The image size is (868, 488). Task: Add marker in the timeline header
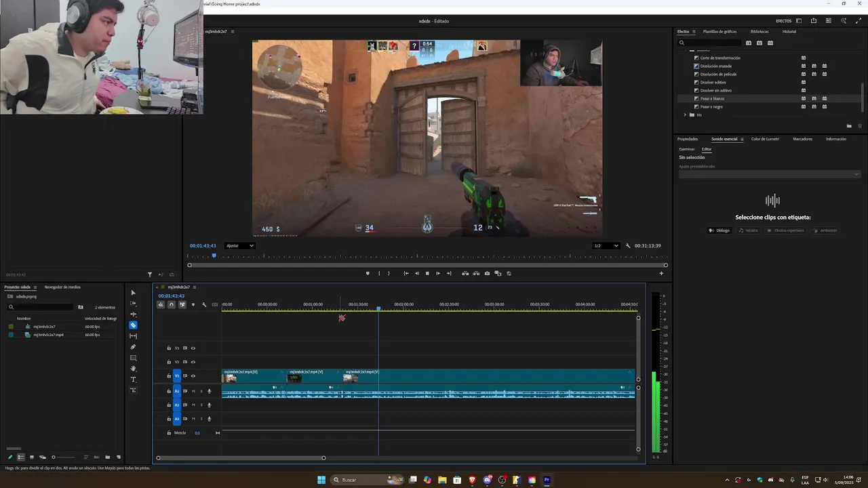[x=193, y=305]
